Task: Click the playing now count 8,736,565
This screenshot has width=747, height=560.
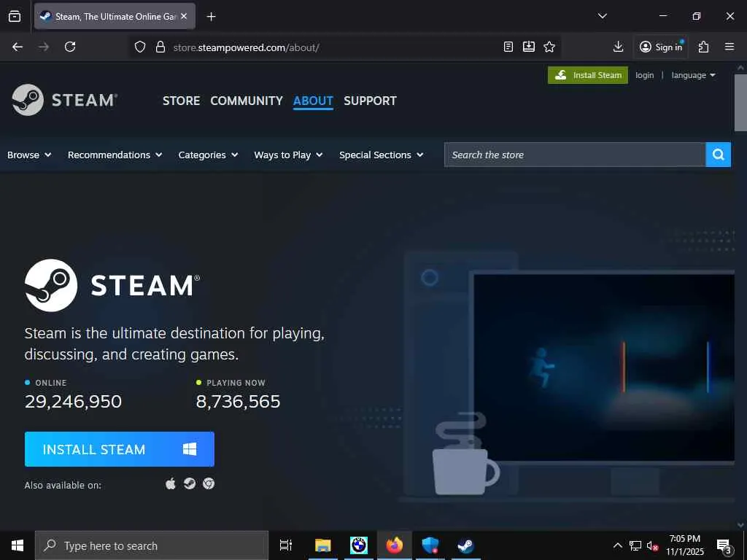Action: point(239,402)
